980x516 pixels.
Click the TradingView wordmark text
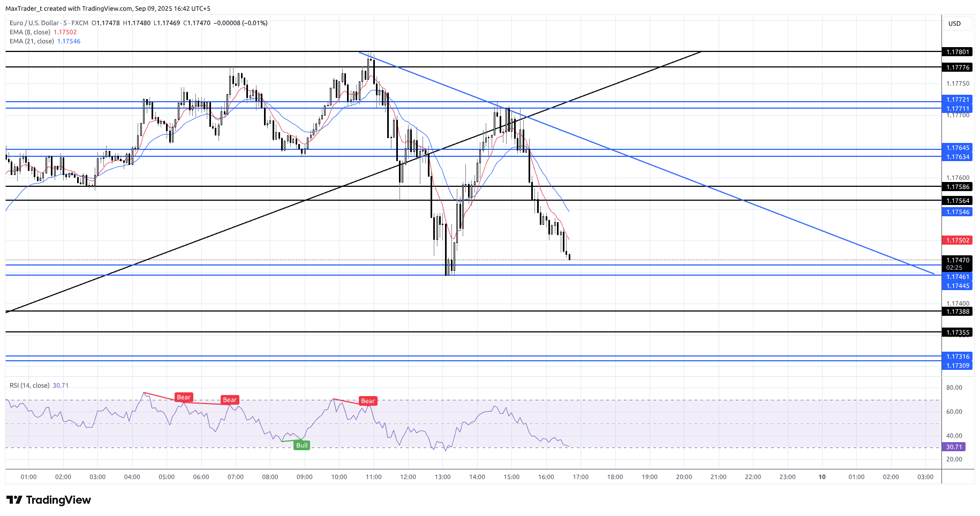(58, 500)
